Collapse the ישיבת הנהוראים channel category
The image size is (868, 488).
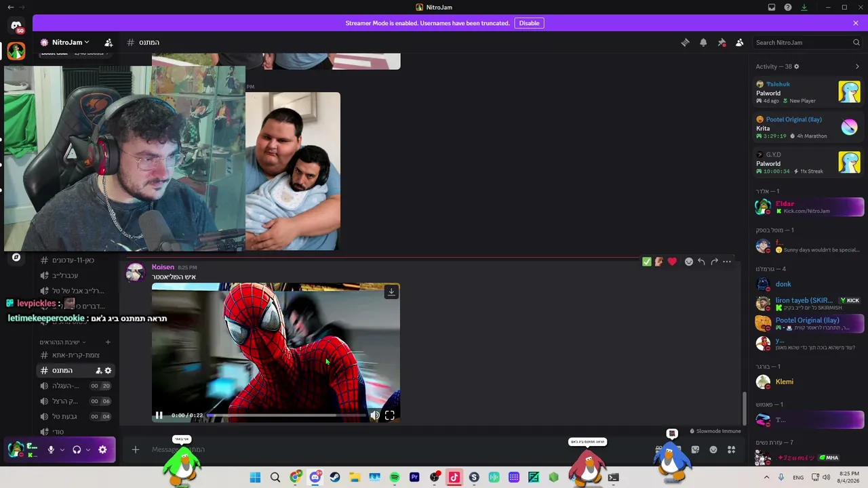click(x=61, y=342)
